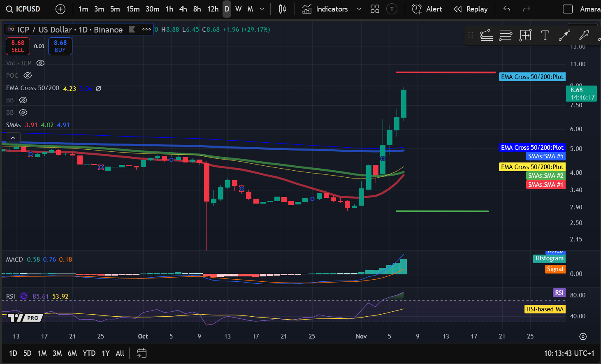Viewport: 601px width, 364px height.
Task: Open the chart templates T icon
Action: pyautogui.click(x=392, y=9)
